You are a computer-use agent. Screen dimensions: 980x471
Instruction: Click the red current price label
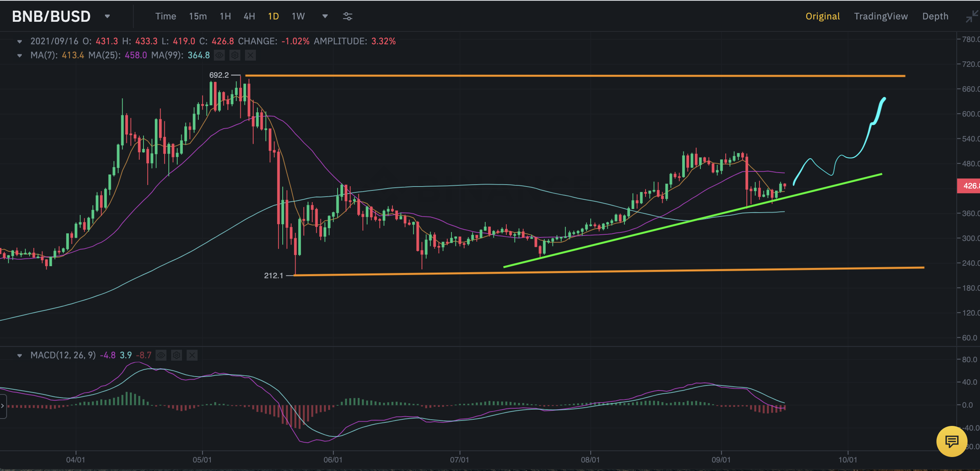tap(969, 186)
